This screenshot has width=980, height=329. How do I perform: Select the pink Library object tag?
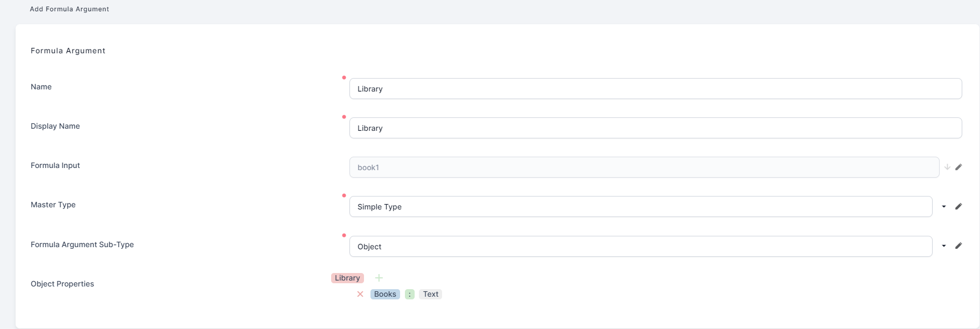347,278
